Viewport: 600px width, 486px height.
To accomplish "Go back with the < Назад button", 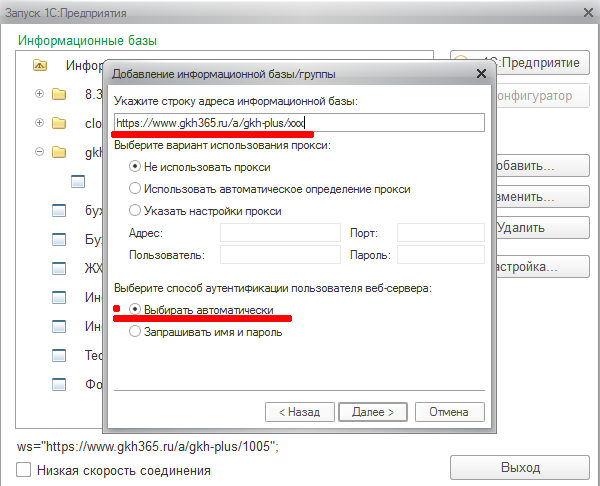I will (300, 412).
